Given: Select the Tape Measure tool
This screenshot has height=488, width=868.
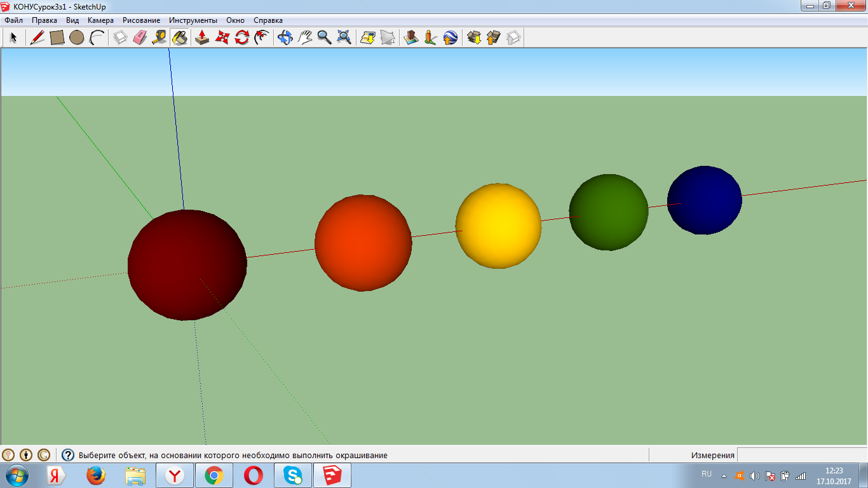Looking at the screenshot, I should (159, 37).
